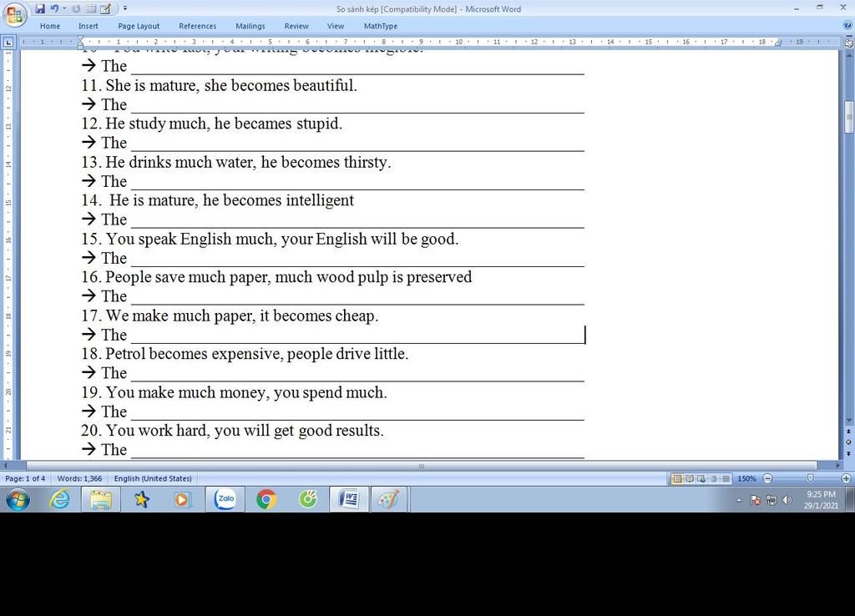Switch to the Page Layout tab

(x=139, y=26)
